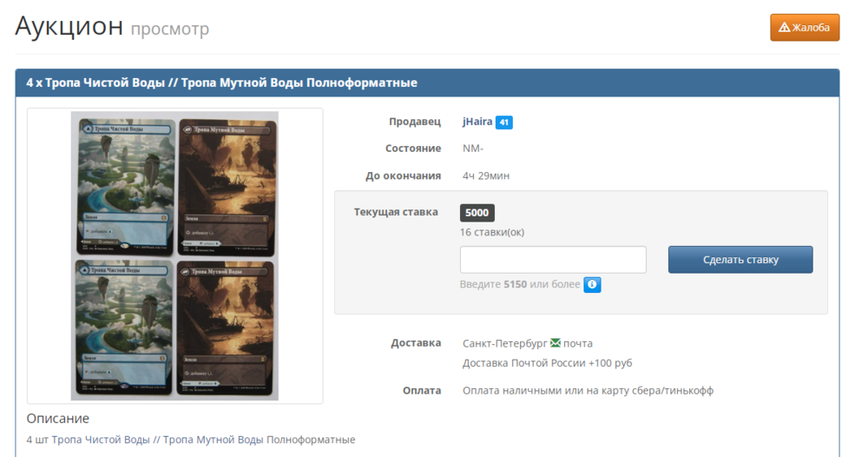Click the 4ч 29мин remaining time
The image size is (868, 457).
486,176
